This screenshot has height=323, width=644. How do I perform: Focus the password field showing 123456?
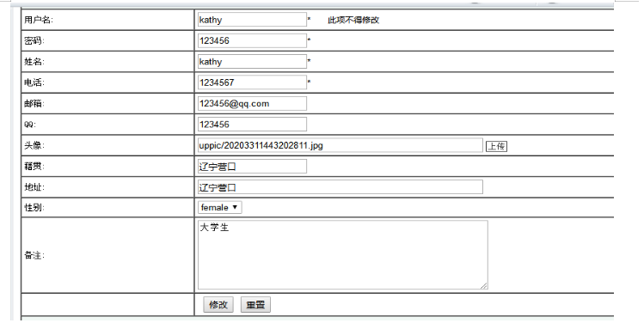pos(252,40)
